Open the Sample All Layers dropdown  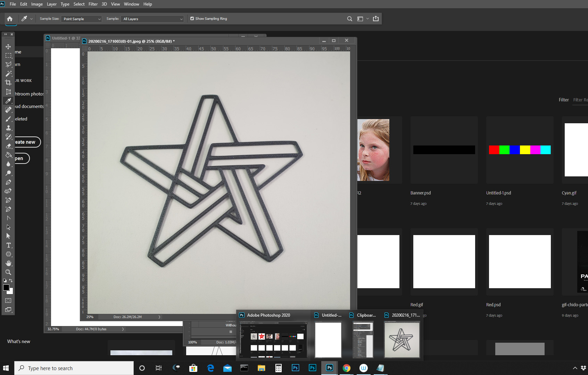tap(152, 19)
